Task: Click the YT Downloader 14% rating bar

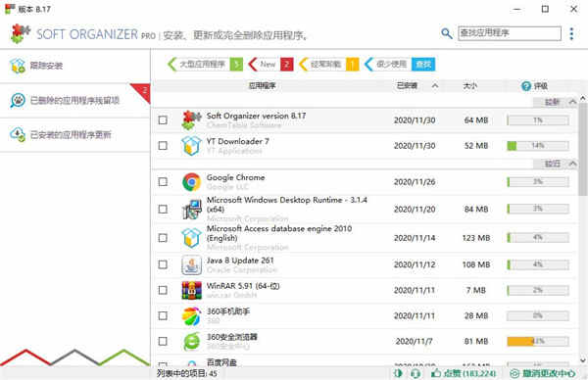Action: coord(538,145)
